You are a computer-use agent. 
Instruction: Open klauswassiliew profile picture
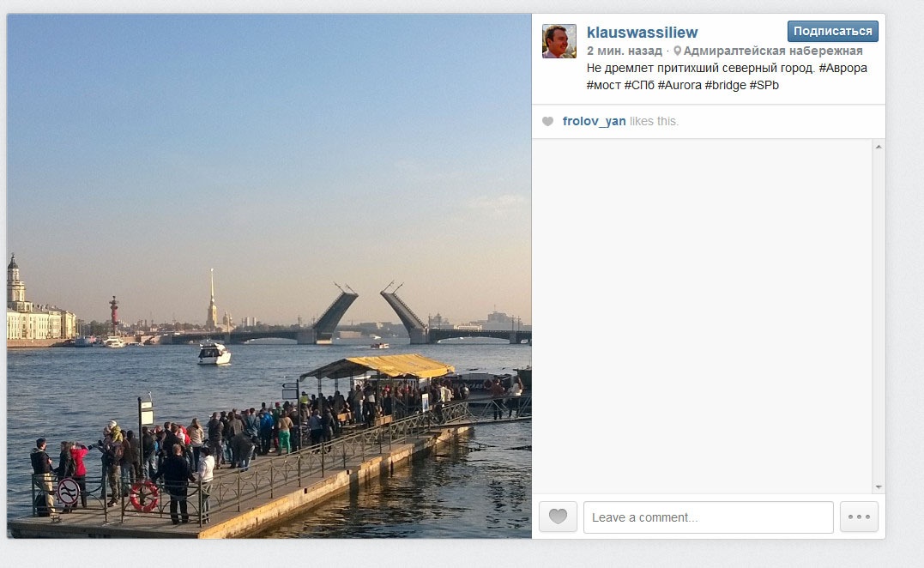coord(559,41)
